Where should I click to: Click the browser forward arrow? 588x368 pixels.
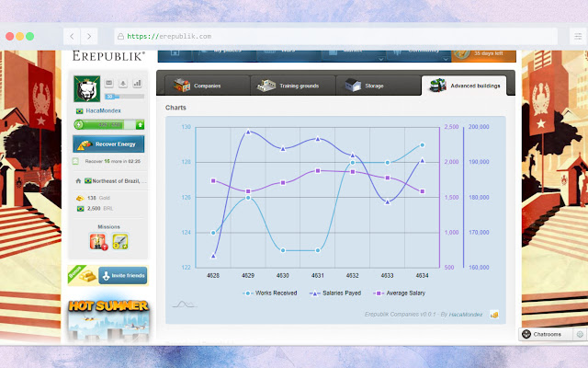(x=89, y=37)
